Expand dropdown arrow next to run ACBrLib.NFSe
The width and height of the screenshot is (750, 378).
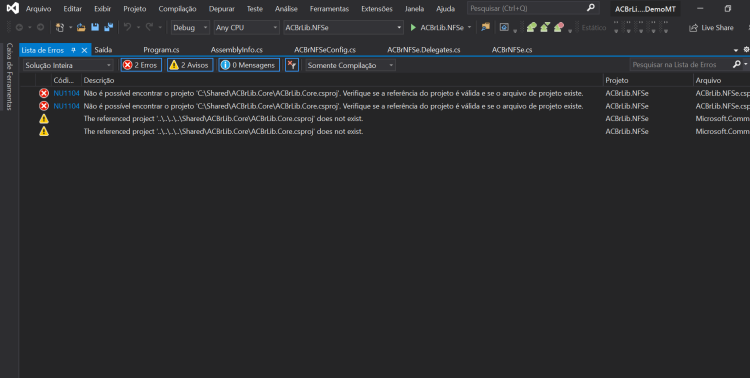click(469, 28)
